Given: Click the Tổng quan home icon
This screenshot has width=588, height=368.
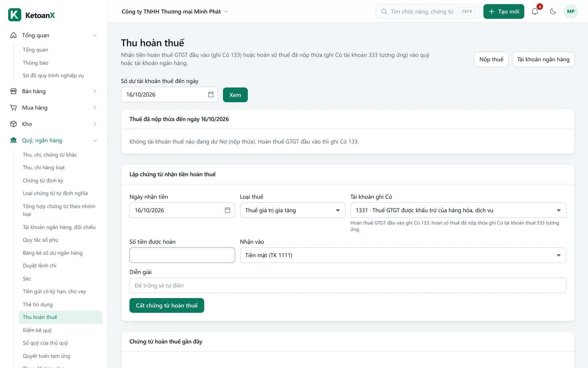Looking at the screenshot, I should point(13,35).
